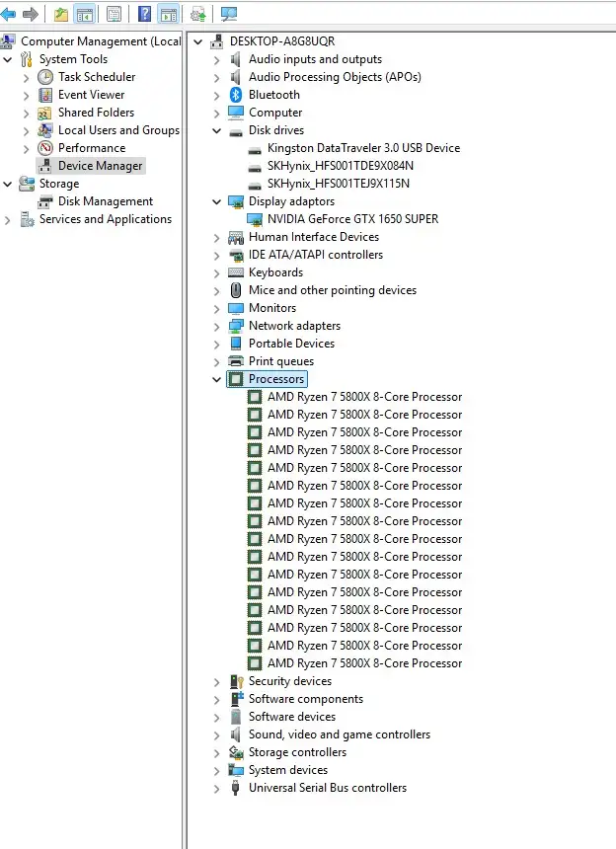Select Disk Management under Storage

coord(106,201)
